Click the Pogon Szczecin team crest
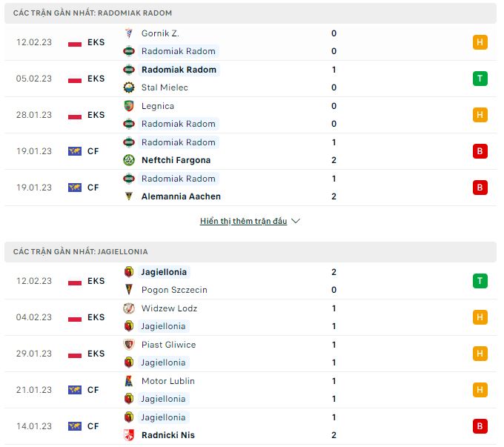 click(x=129, y=290)
